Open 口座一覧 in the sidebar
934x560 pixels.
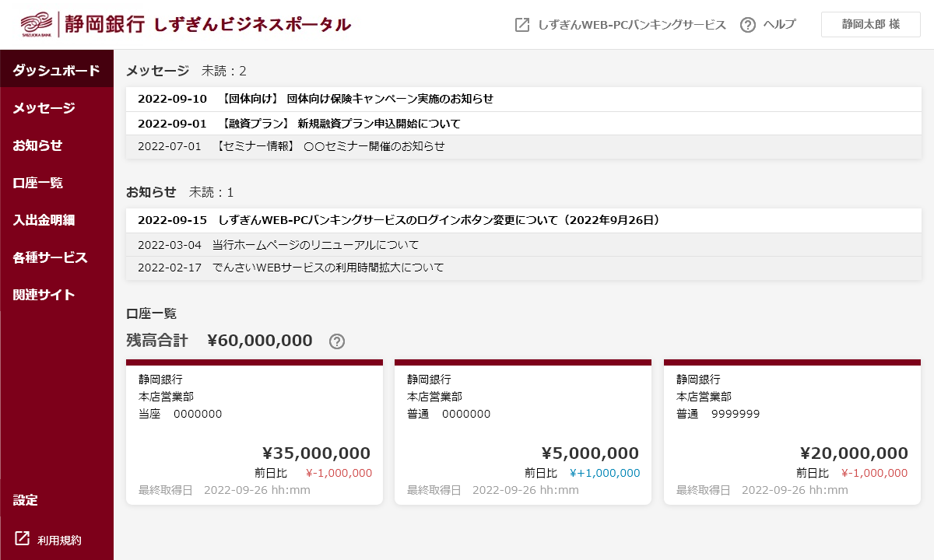click(37, 183)
